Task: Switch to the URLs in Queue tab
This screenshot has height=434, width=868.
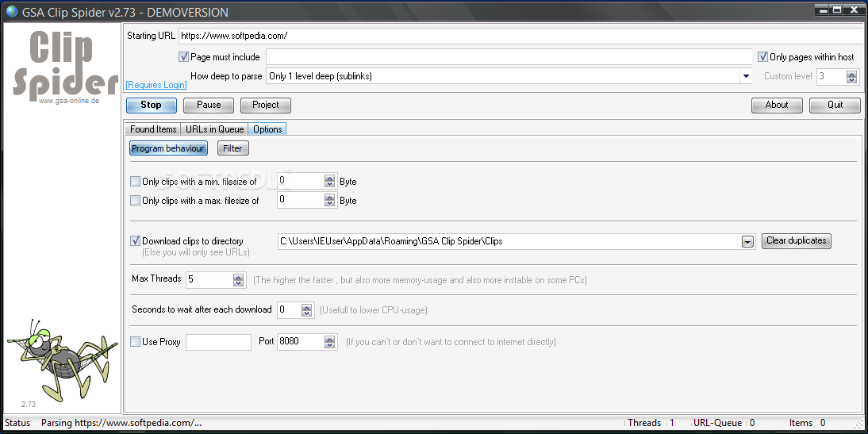Action: 215,129
